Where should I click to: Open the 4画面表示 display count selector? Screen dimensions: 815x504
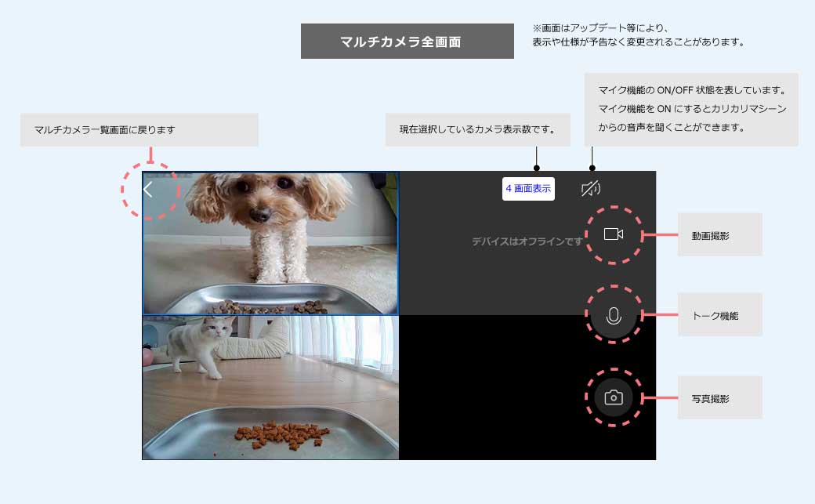[x=528, y=188]
